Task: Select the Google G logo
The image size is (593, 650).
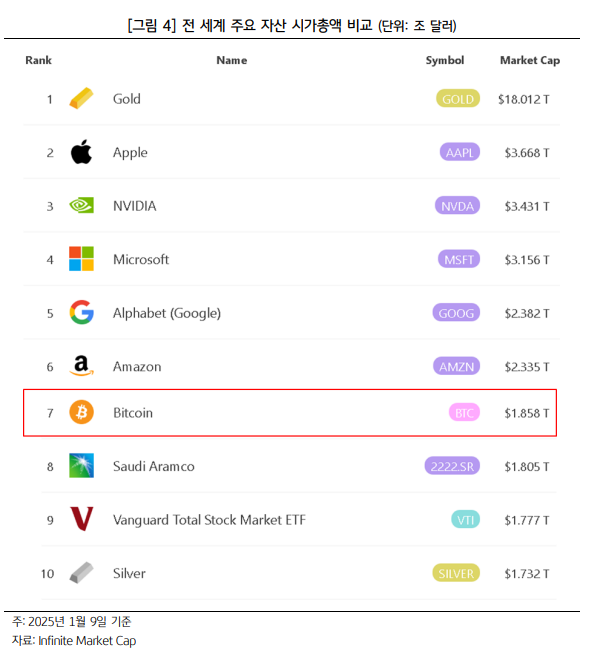Action: pyautogui.click(x=81, y=312)
